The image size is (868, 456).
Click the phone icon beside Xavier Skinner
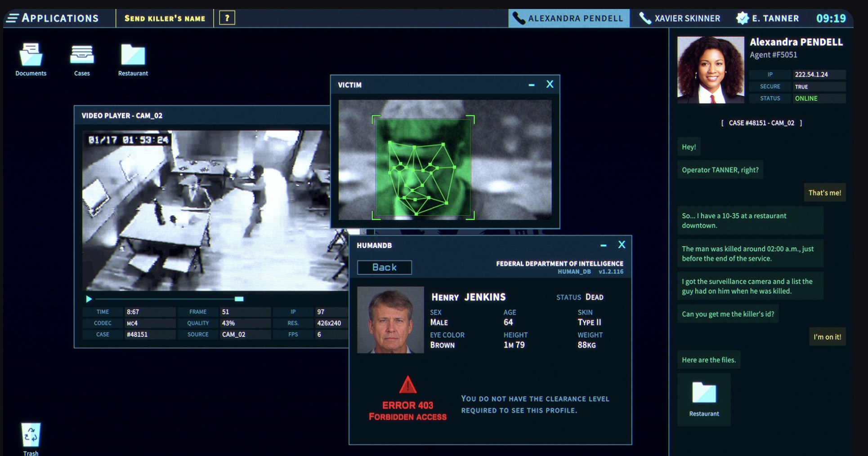click(x=645, y=18)
